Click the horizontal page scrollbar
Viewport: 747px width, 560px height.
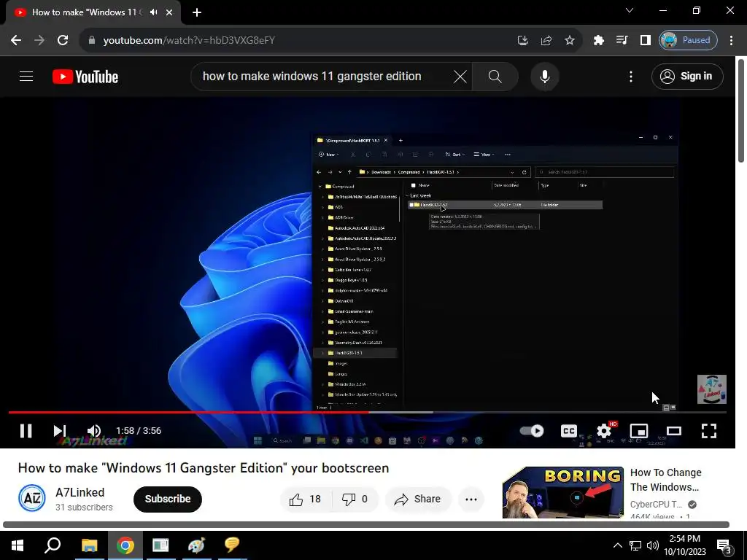(366, 524)
